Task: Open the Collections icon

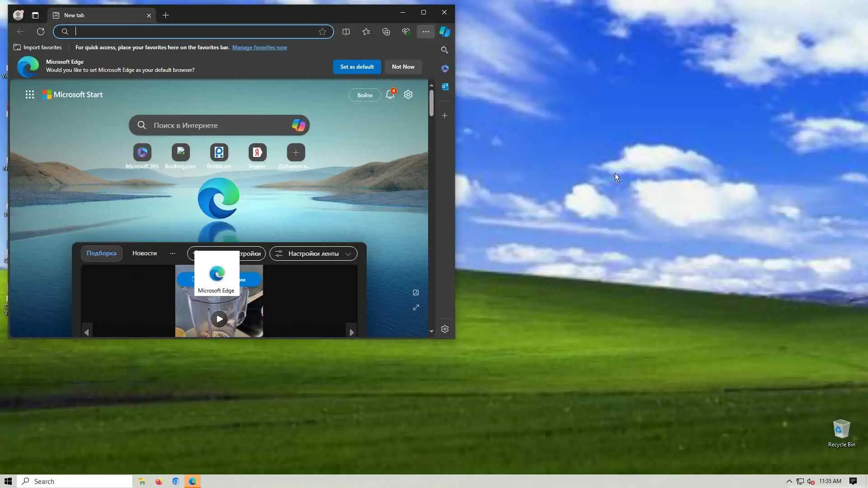Action: point(386,32)
